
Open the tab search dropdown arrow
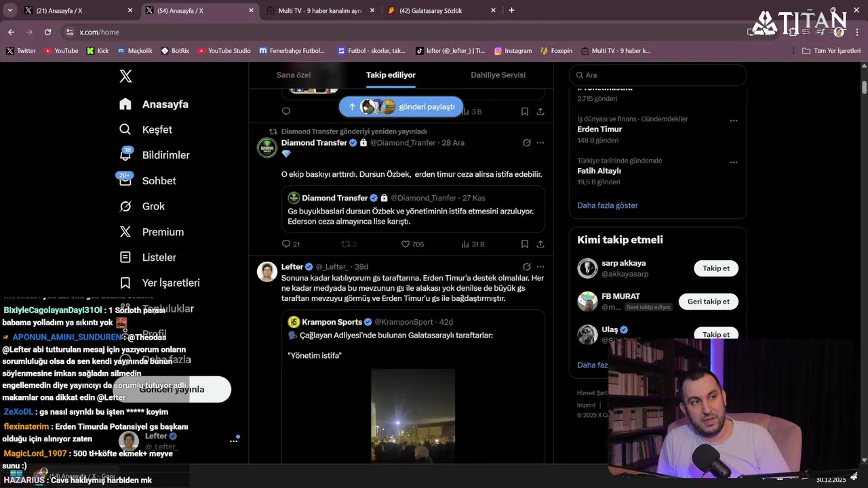(9, 11)
